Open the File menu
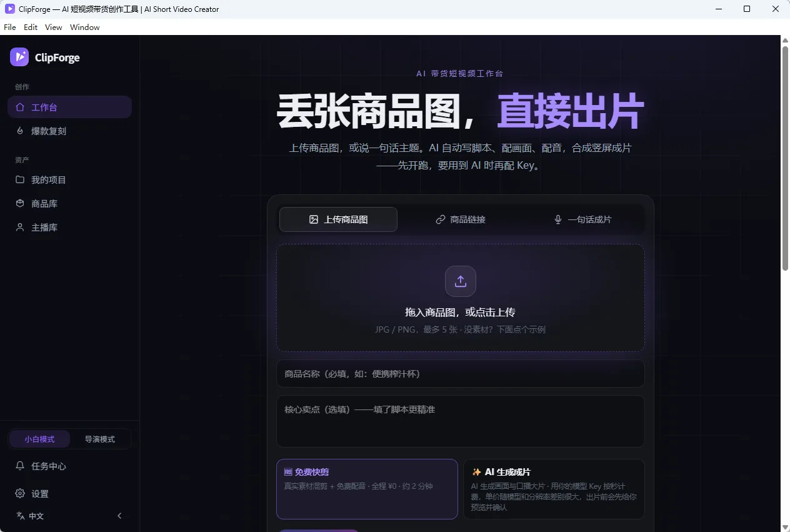The image size is (790, 532). [10, 27]
